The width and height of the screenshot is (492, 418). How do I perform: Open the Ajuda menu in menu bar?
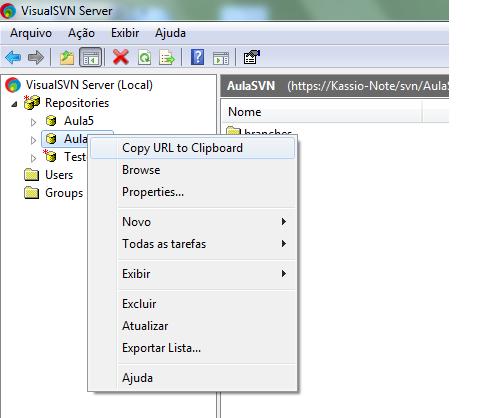coord(170,33)
